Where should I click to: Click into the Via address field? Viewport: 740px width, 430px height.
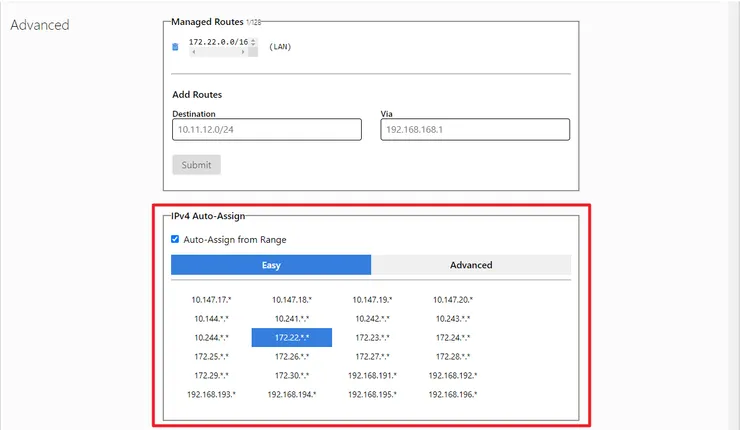(475, 130)
